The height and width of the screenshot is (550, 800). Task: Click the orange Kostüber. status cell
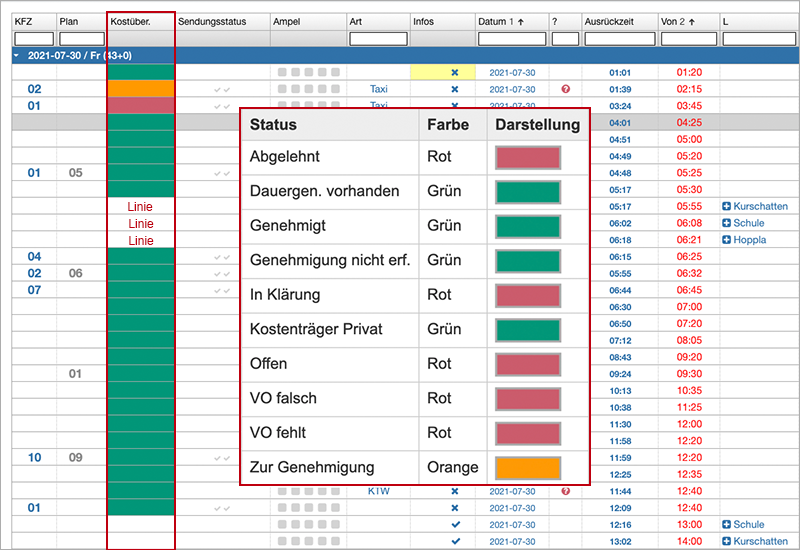(140, 89)
